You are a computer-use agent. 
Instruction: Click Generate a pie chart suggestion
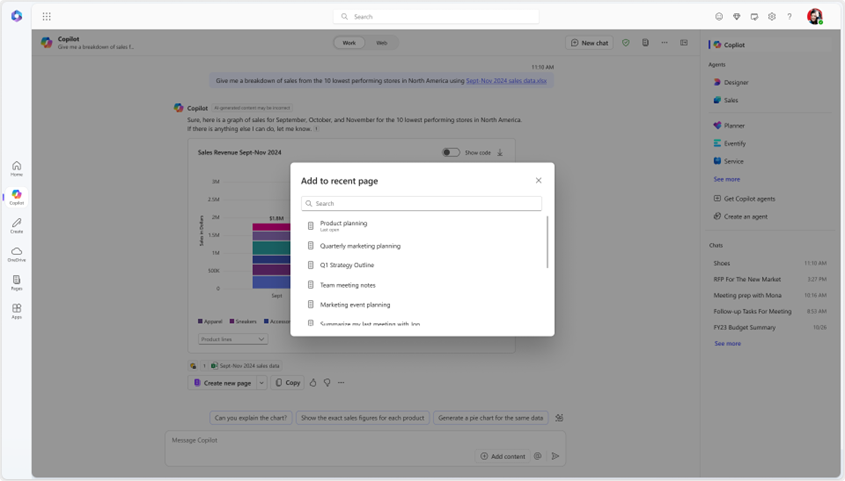click(x=490, y=418)
